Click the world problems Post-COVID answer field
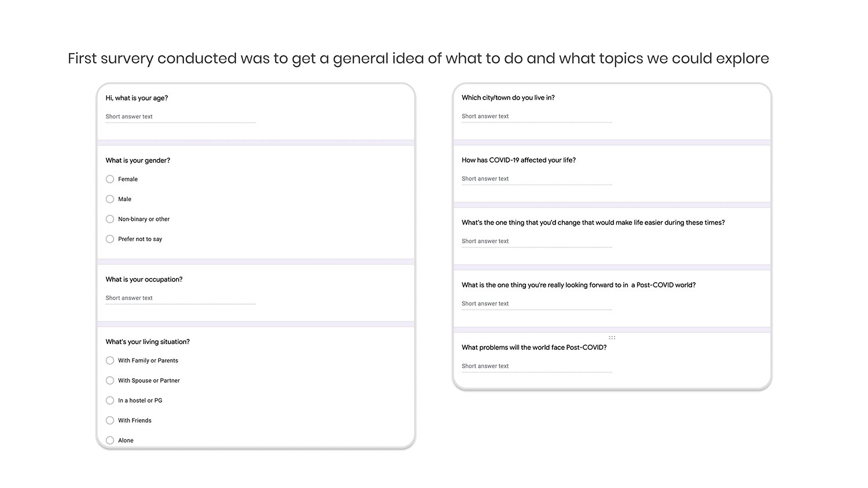Screen dimensions: 868x488 pos(536,367)
